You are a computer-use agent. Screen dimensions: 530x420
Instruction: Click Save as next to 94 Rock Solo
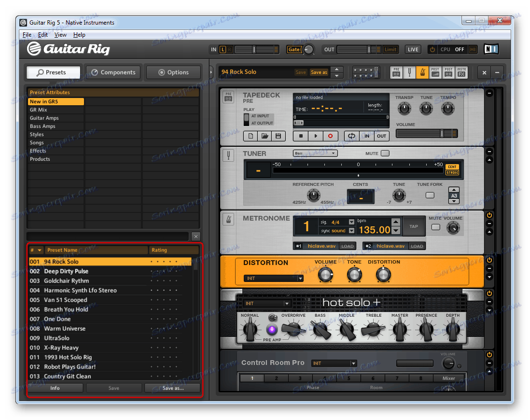319,72
